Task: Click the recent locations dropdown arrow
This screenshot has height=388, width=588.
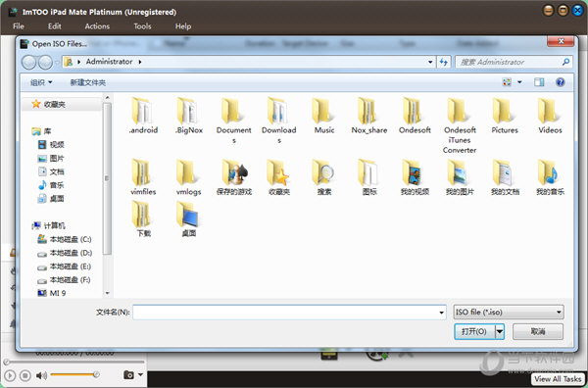Action: [57, 63]
